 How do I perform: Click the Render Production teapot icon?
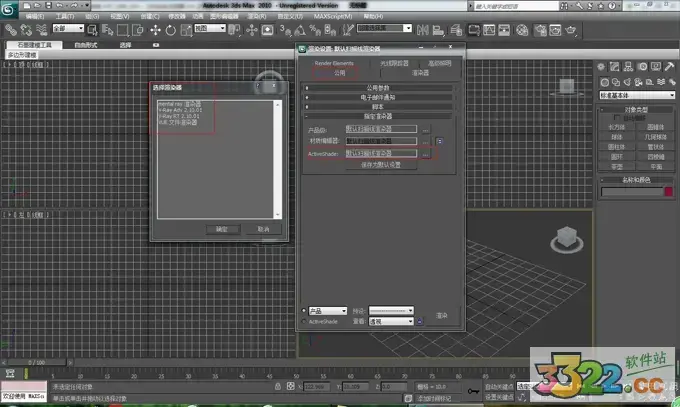click(571, 30)
